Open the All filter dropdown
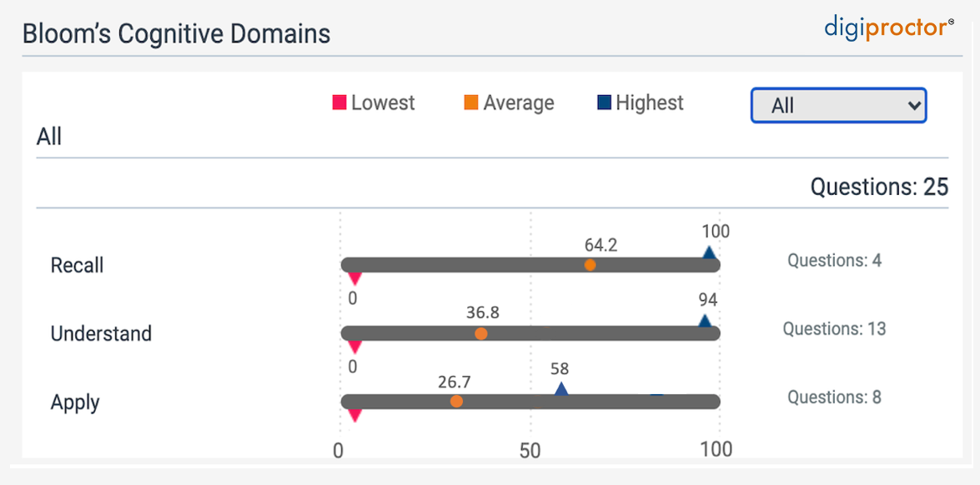Screen dimensions: 980x485 point(838,106)
